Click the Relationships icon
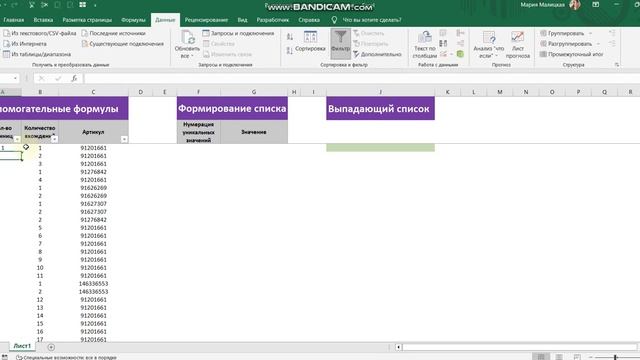 click(x=460, y=43)
